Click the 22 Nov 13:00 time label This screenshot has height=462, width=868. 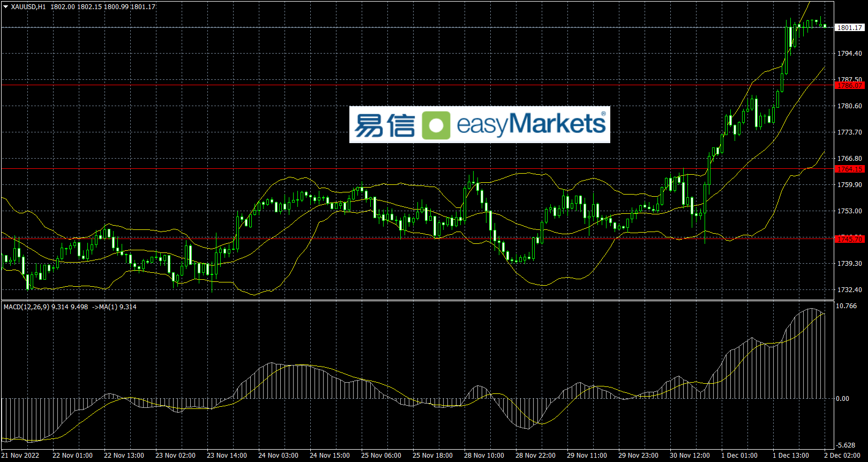(124, 456)
